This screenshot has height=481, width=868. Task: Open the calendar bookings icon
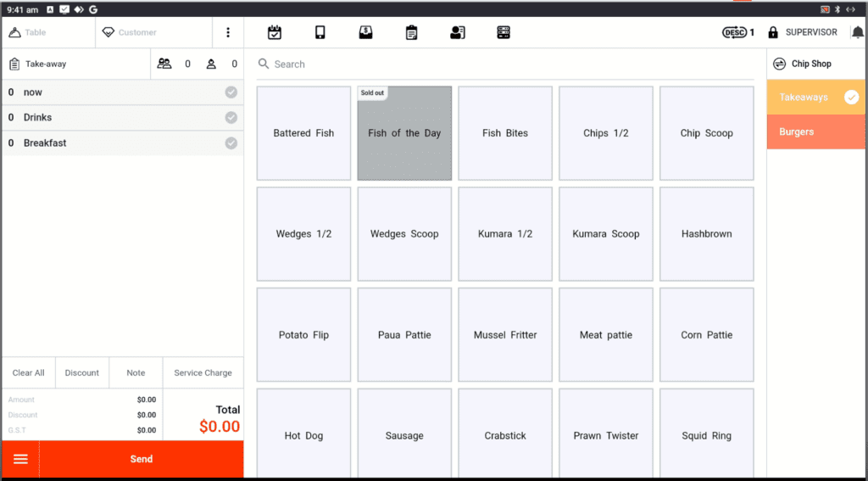(x=274, y=33)
